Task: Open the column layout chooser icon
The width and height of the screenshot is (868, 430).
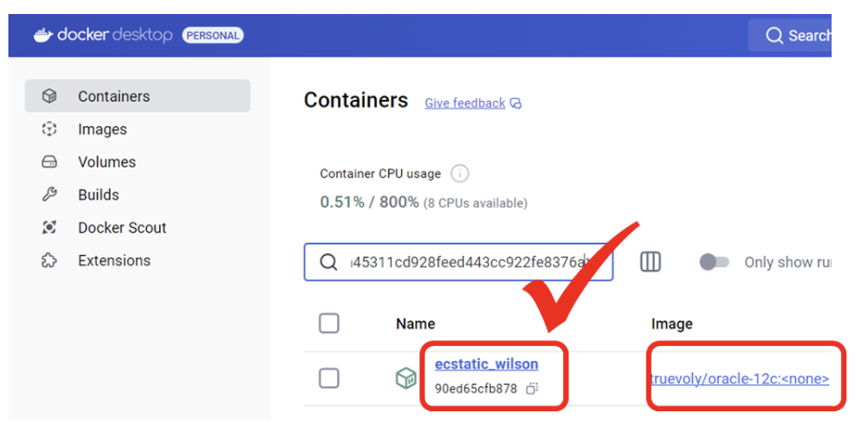Action: pos(650,262)
